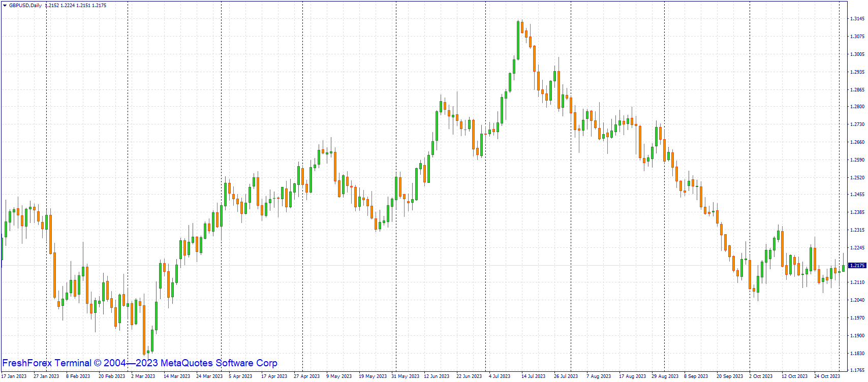868x382 pixels.
Task: Click the 27 Apr 2023 date label
Action: pyautogui.click(x=306, y=376)
